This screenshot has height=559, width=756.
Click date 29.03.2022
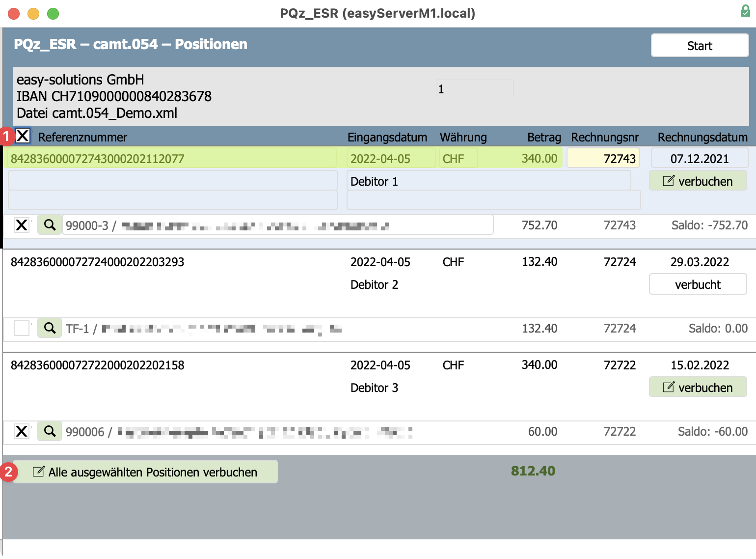[700, 262]
